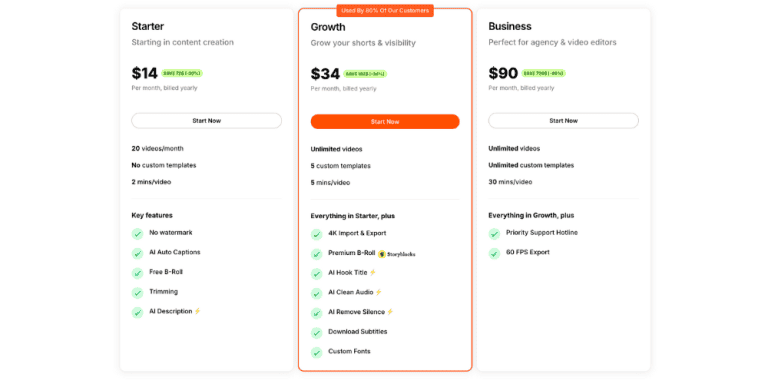Image resolution: width=768 pixels, height=384 pixels.
Task: Click the checkmark icon beside AI Auto Captions
Action: pyautogui.click(x=137, y=253)
